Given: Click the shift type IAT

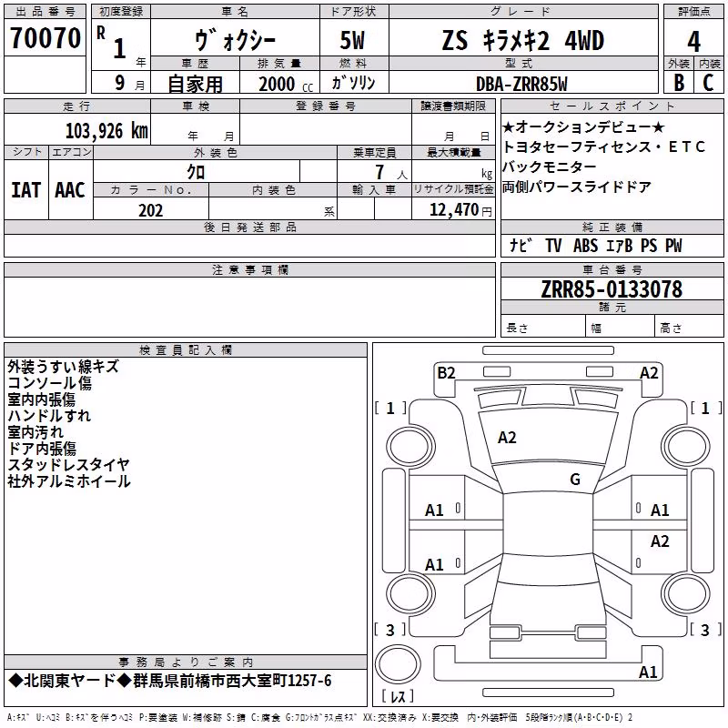Looking at the screenshot, I should click(26, 190).
